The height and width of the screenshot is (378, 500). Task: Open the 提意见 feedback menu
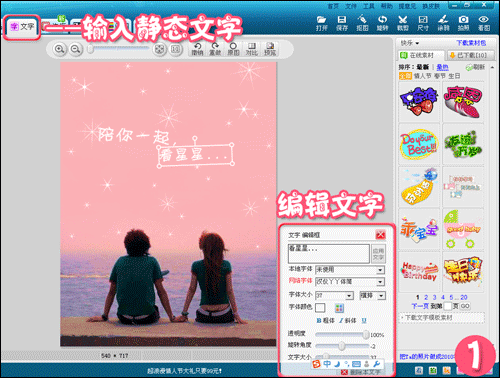click(407, 6)
